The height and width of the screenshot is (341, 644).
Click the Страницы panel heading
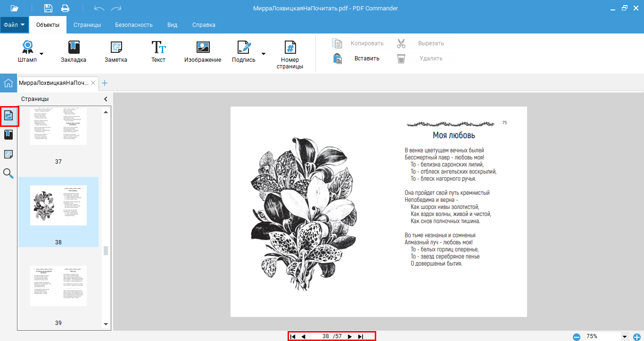[35, 99]
